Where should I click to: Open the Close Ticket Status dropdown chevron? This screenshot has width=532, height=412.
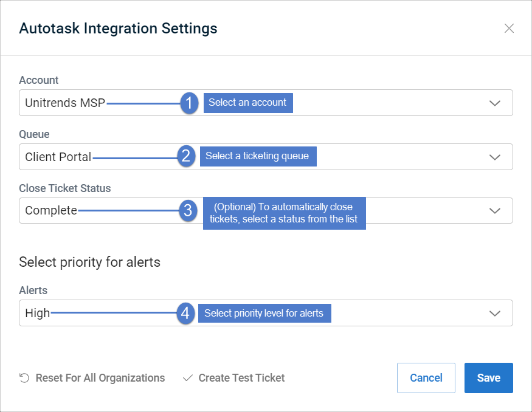(495, 211)
